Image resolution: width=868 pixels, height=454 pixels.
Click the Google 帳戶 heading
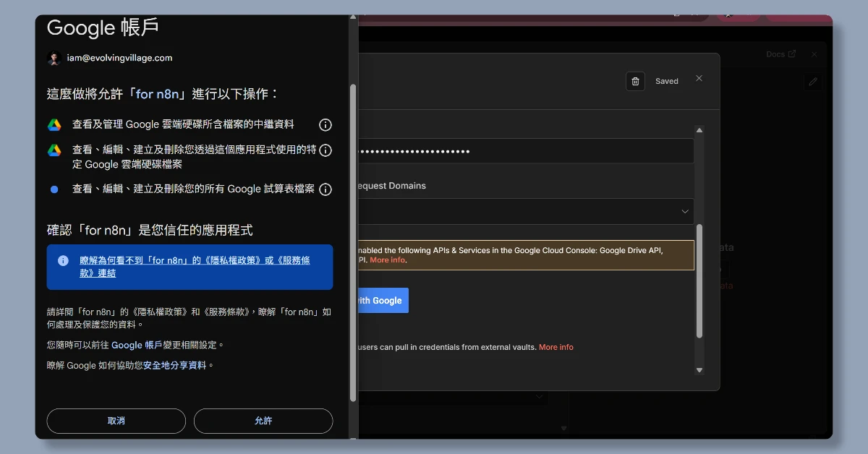tap(103, 27)
